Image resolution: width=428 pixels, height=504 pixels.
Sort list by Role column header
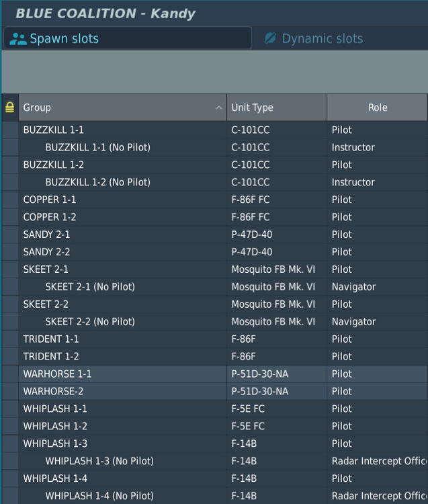tap(377, 108)
